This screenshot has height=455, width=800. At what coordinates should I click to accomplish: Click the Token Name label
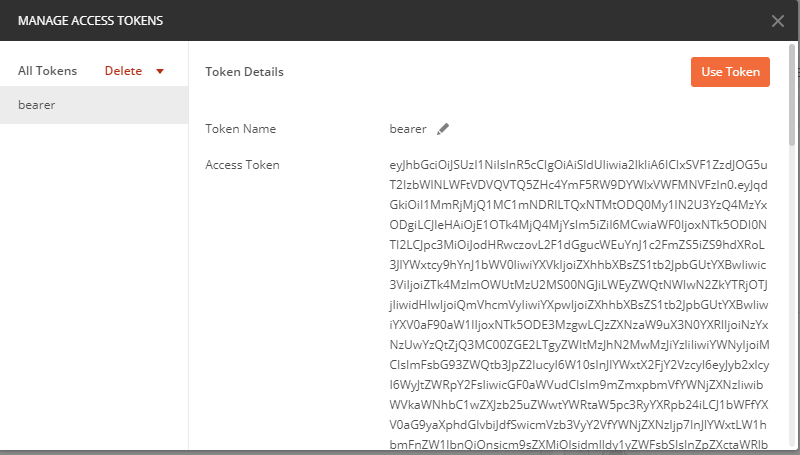[240, 129]
